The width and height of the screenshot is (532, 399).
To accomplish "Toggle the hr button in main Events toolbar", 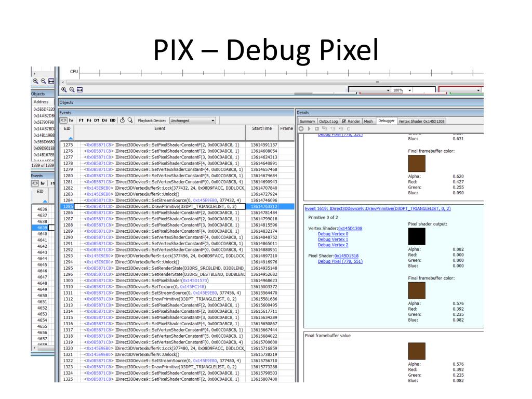I will 71,121.
